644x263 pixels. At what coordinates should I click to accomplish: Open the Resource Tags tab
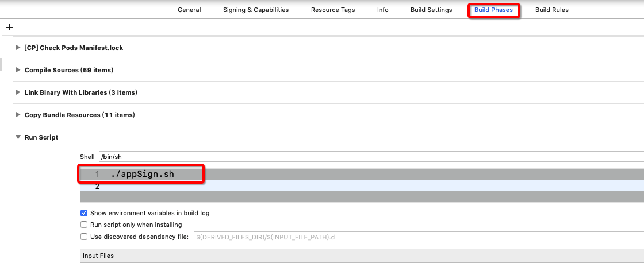pyautogui.click(x=333, y=10)
